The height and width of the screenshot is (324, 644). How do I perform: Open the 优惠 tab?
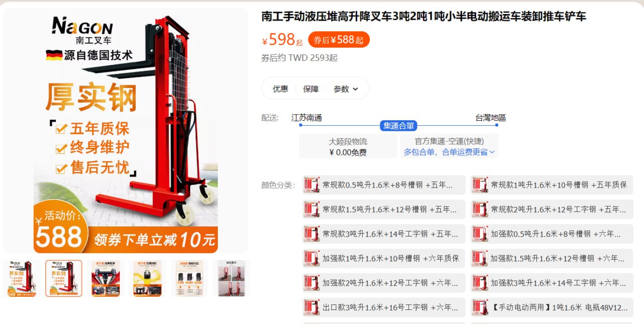click(x=280, y=89)
